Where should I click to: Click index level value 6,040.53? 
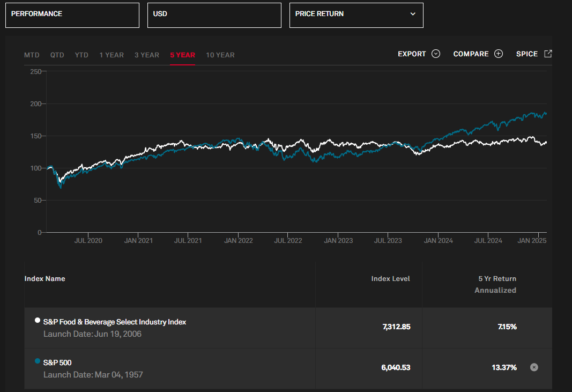click(x=396, y=367)
